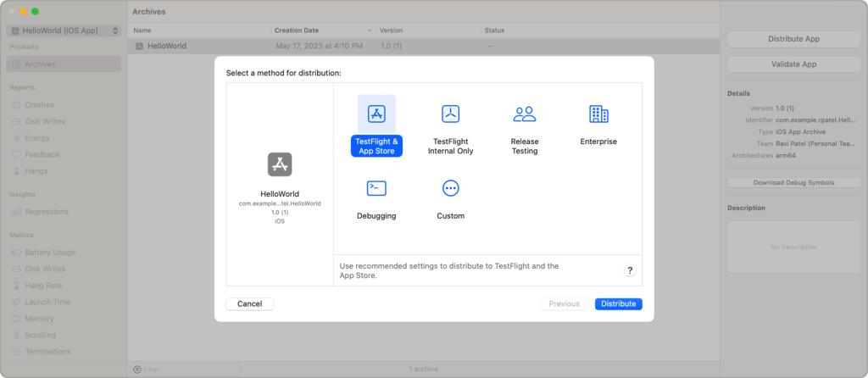Select the Release Testing people icon
Screen dimensions: 868x378
(524, 114)
